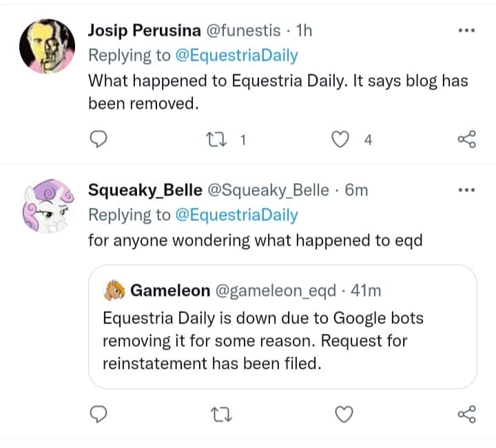Open @EquestriaDaily link in Josip's reply
496x448 pixels.
236,55
